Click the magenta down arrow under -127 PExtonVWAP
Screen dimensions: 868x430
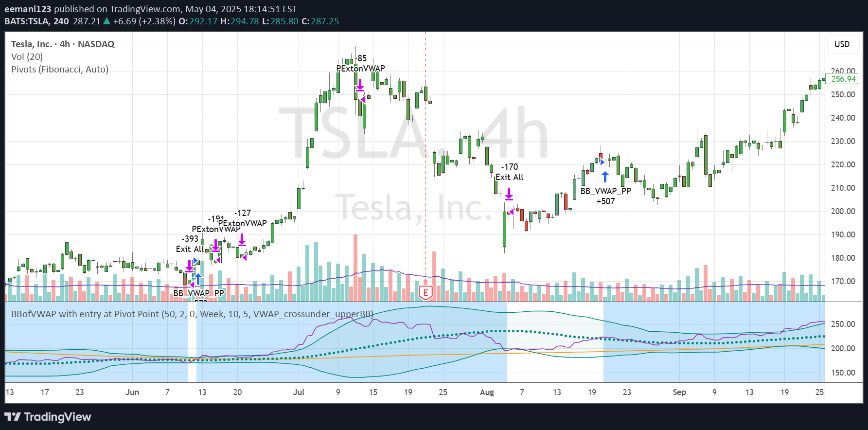(x=242, y=240)
